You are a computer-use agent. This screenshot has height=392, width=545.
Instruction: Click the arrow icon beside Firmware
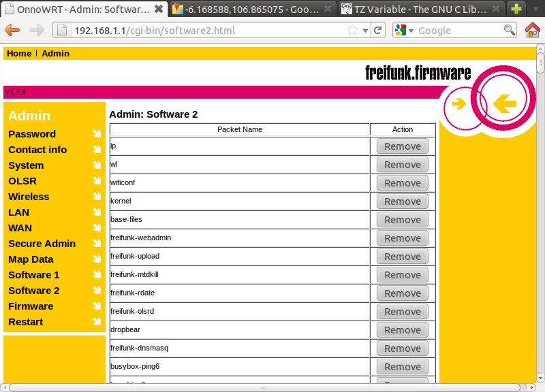[x=96, y=306]
